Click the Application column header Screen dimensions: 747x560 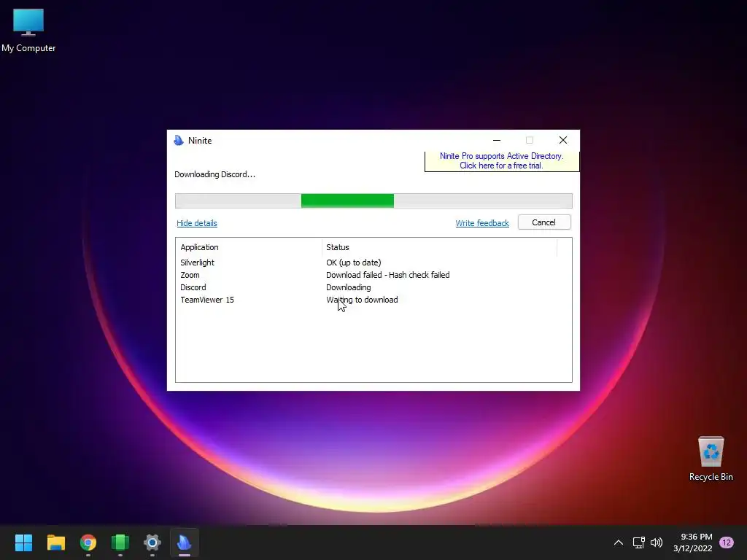249,247
